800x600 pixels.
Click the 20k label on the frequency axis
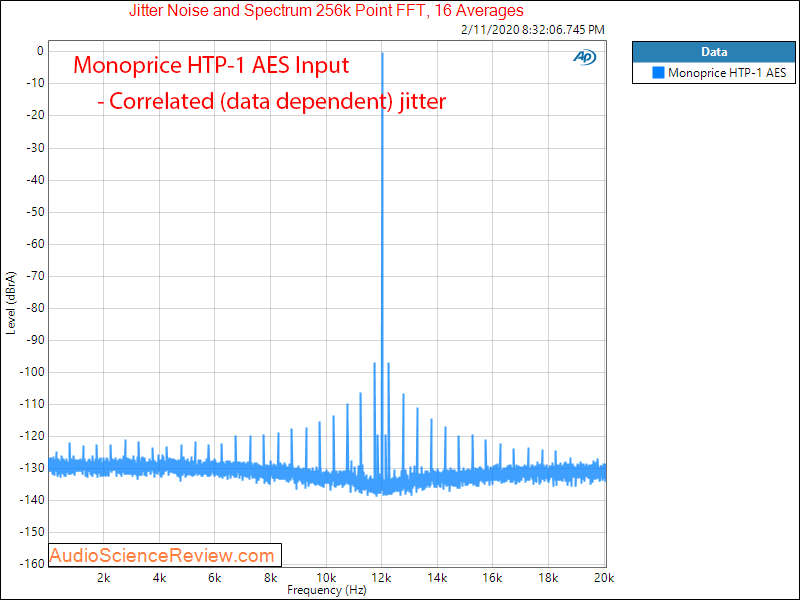[x=604, y=578]
